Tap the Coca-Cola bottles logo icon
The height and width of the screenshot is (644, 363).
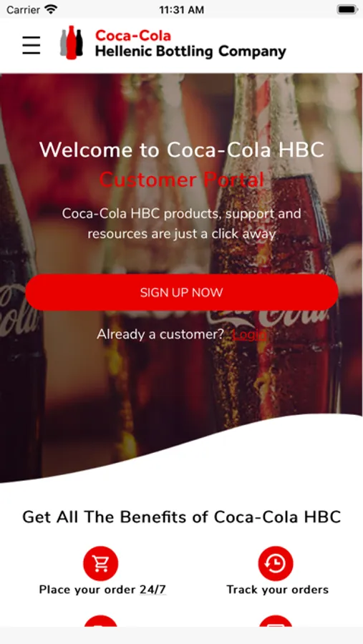tap(72, 43)
